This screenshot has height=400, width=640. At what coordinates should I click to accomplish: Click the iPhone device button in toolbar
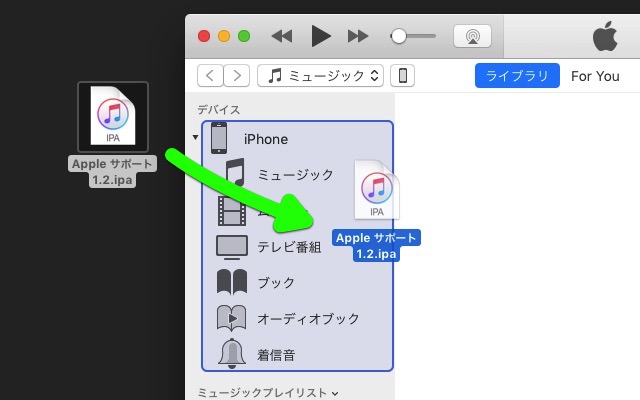(402, 76)
